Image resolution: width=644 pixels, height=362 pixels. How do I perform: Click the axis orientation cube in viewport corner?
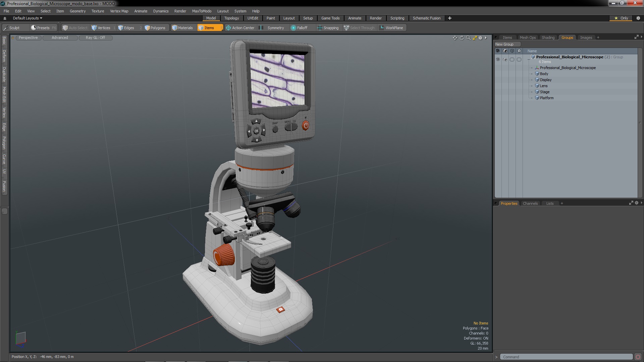tap(20, 338)
